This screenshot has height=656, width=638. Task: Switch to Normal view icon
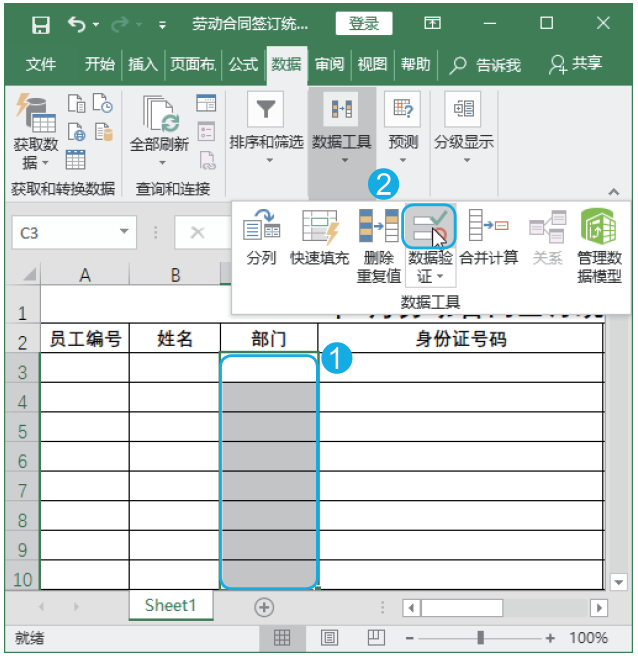pyautogui.click(x=282, y=638)
